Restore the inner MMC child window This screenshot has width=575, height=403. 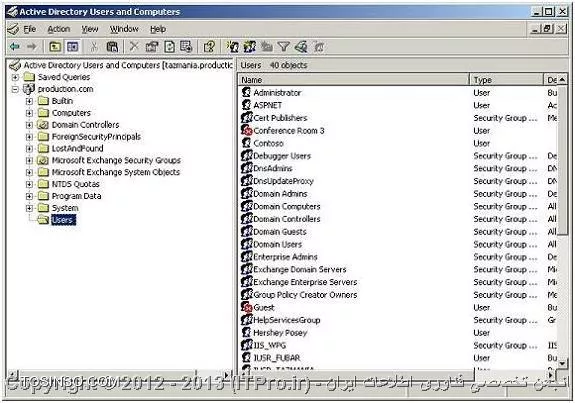point(547,29)
